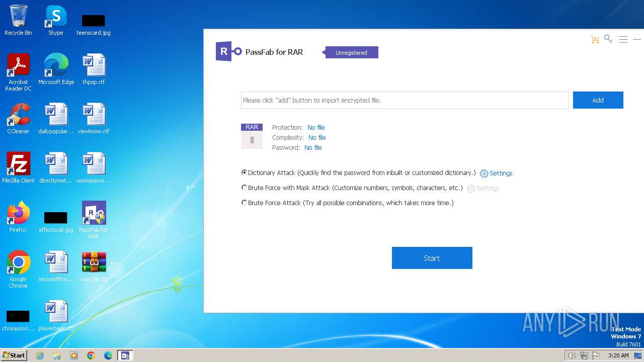Select the PassFab for RAR desktop shortcut
This screenshot has height=362, width=644.
(94, 220)
